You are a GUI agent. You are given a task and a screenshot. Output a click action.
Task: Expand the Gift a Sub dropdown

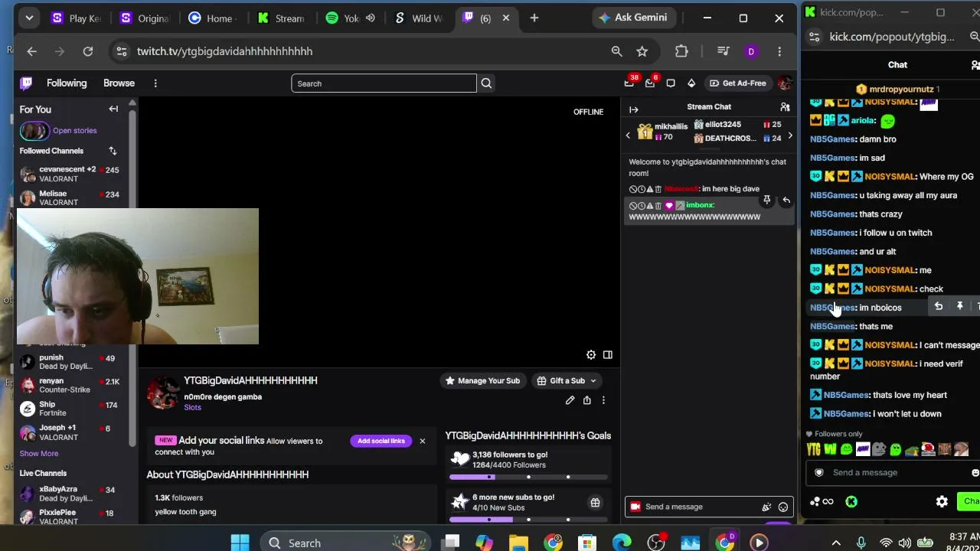coord(593,381)
